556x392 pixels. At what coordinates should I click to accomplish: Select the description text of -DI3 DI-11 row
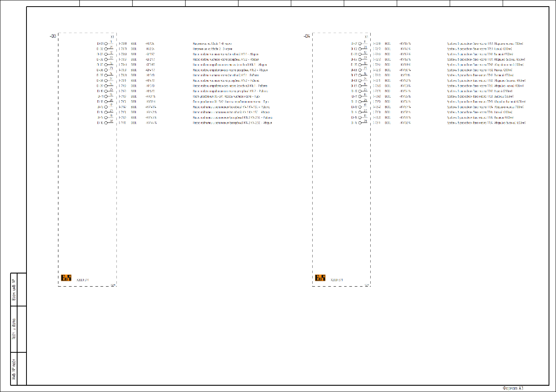(x=227, y=96)
